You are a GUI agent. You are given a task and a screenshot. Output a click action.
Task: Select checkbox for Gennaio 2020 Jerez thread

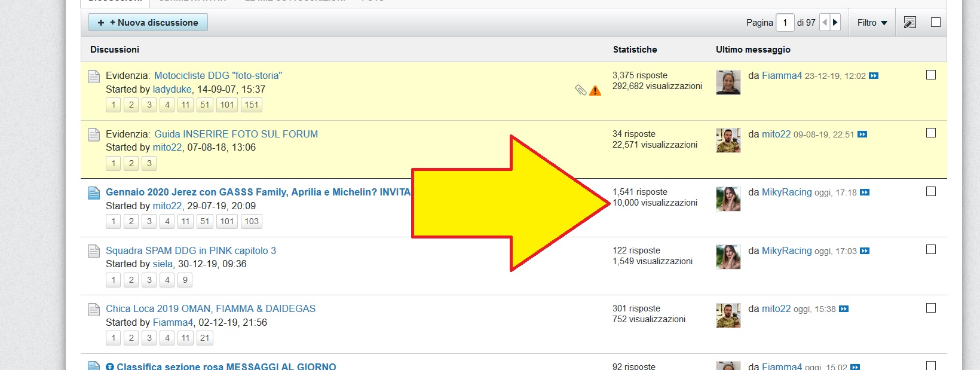point(931,191)
